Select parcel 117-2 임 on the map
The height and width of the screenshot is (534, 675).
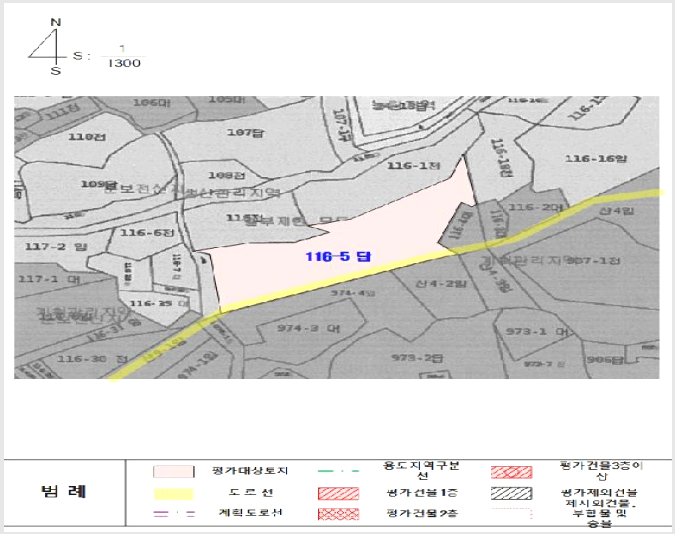click(x=56, y=246)
